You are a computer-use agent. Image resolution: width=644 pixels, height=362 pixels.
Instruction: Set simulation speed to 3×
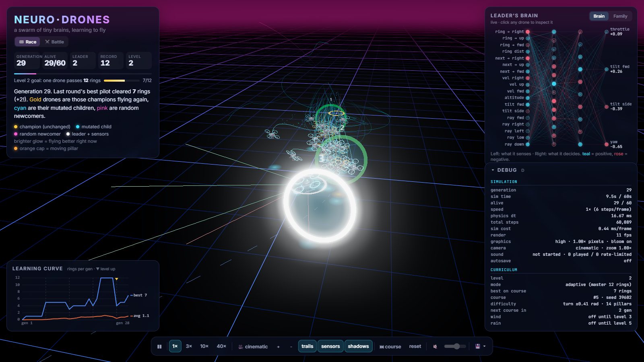189,346
